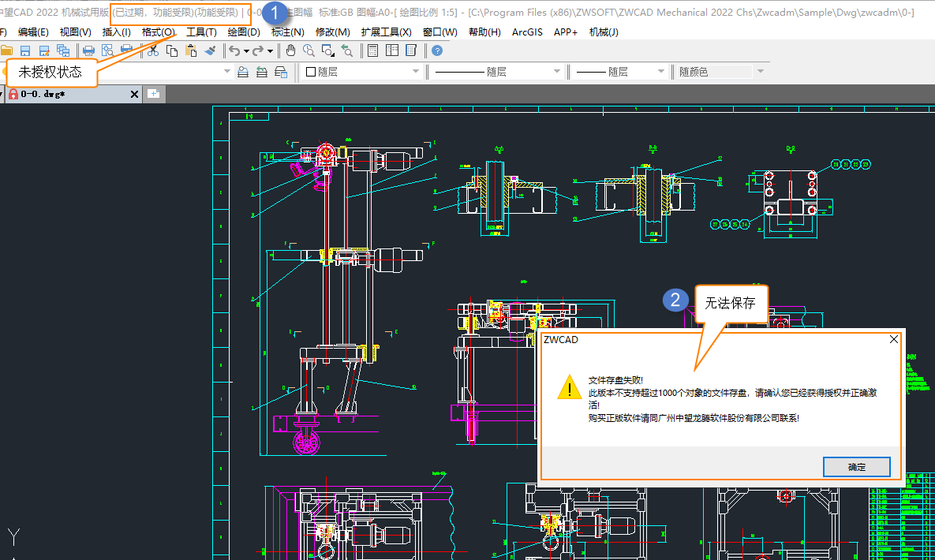Click the Layer States Manager icon
This screenshot has height=560, width=935.
pyautogui.click(x=281, y=72)
